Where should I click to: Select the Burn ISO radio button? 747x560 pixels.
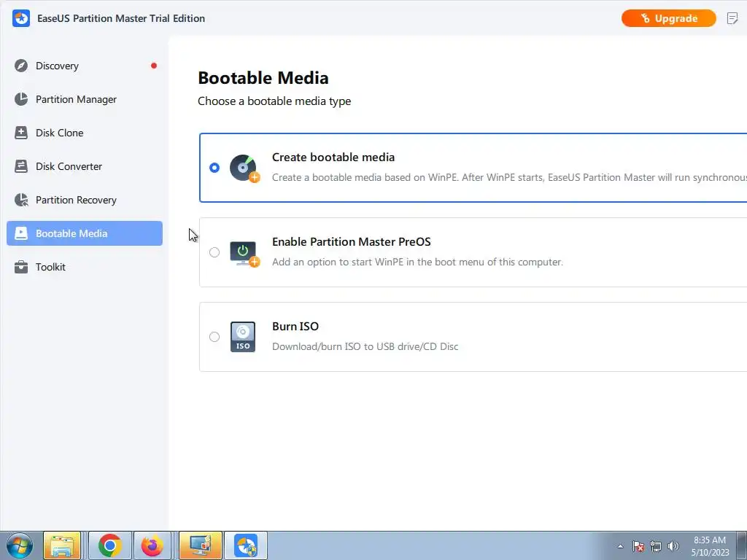click(x=214, y=337)
